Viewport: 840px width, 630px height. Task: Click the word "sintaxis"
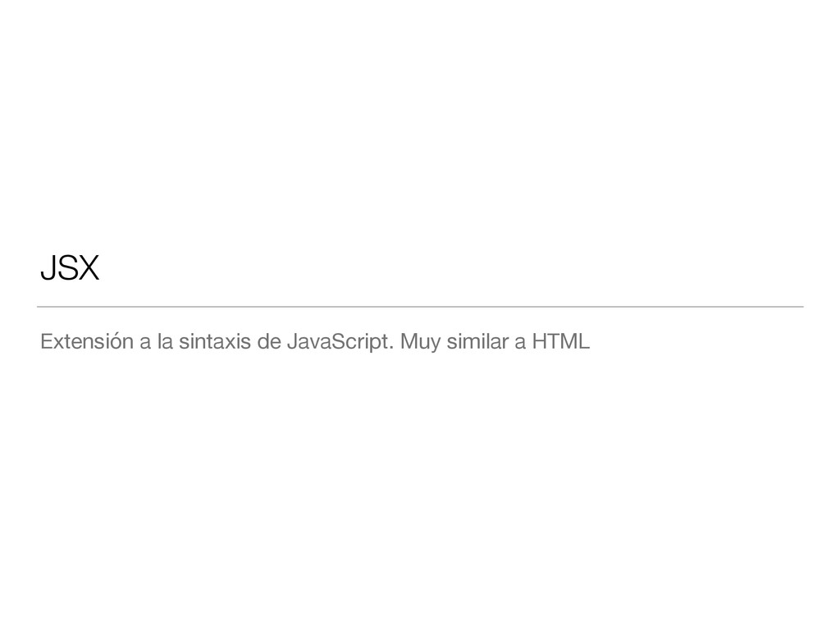click(x=215, y=341)
